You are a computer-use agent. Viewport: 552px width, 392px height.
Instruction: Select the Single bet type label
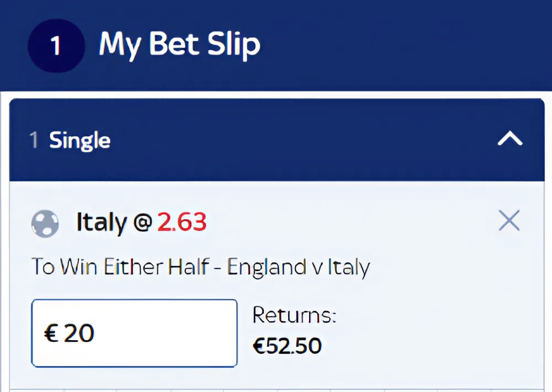[x=79, y=140]
